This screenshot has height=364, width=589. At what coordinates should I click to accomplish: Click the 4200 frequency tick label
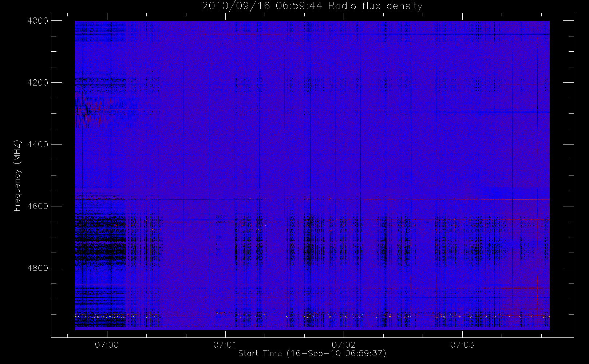point(38,83)
